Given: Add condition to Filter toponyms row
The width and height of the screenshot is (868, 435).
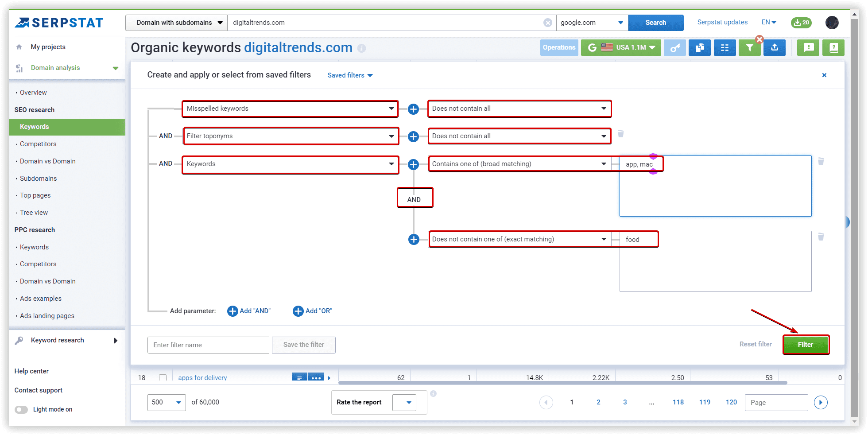Looking at the screenshot, I should click(x=413, y=136).
